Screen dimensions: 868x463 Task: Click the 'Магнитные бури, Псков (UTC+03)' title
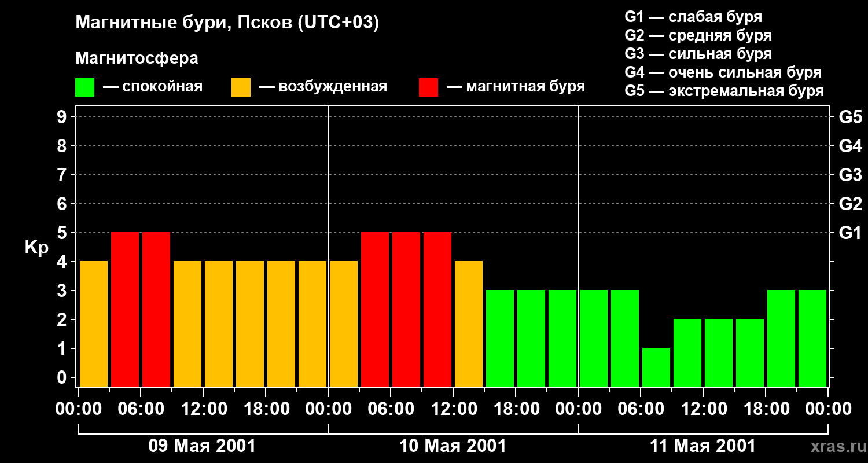(227, 23)
